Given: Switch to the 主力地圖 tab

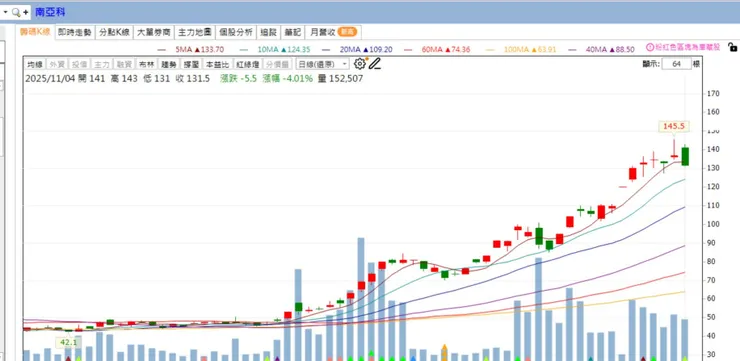Looking at the screenshot, I should pos(194,33).
